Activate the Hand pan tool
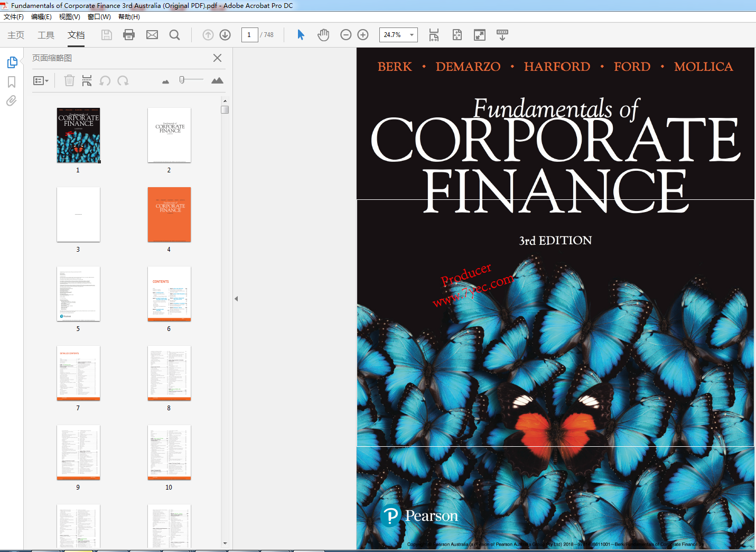Viewport: 756px width, 552px height. [323, 35]
